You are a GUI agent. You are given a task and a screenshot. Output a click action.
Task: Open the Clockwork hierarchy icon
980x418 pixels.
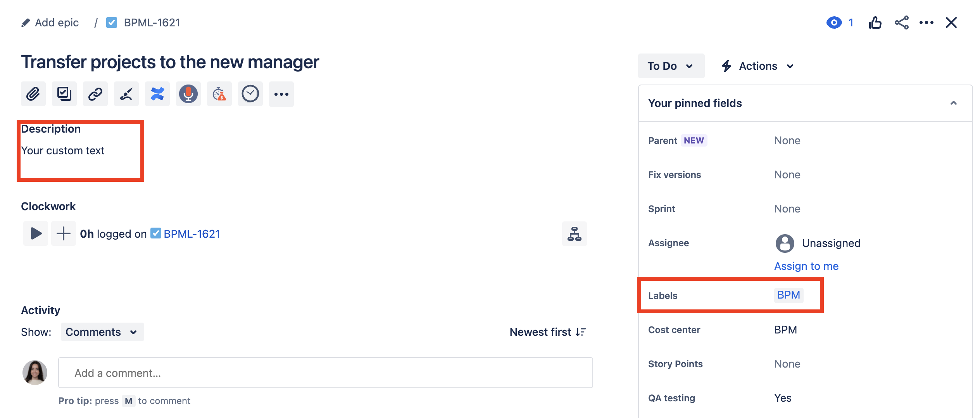tap(574, 234)
